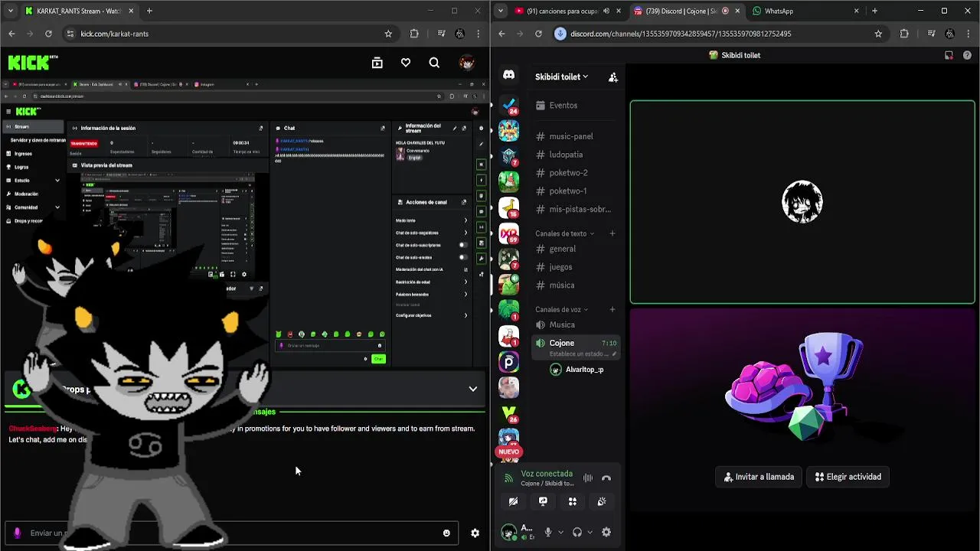
Task: Open the Kick drops inventory icon
Action: 377,63
